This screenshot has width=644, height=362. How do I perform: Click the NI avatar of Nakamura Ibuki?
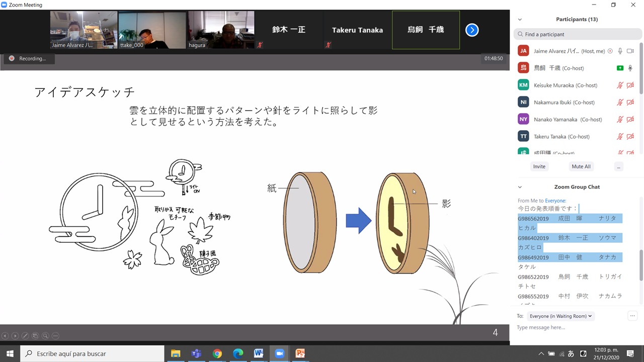tap(523, 102)
